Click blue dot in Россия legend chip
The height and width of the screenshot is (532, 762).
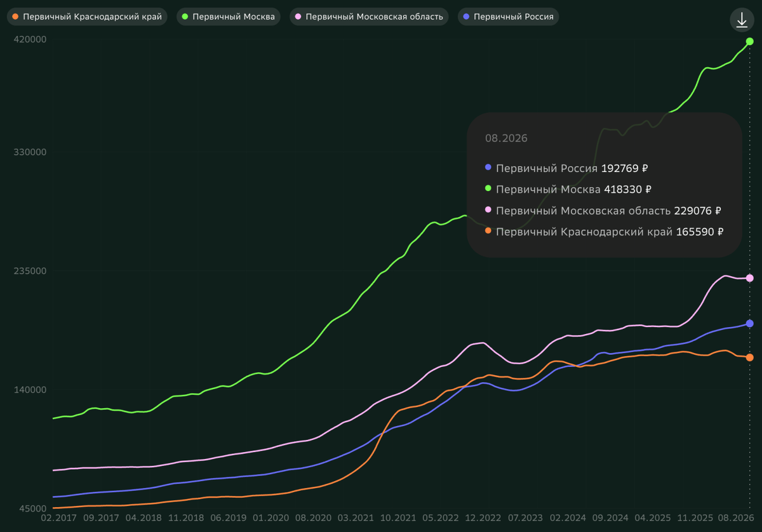point(466,17)
